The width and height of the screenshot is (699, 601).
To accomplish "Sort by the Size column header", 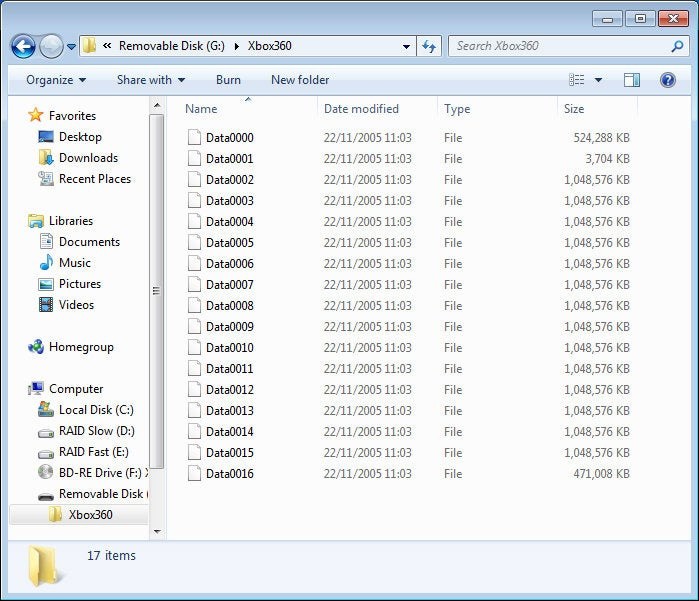I will [574, 109].
